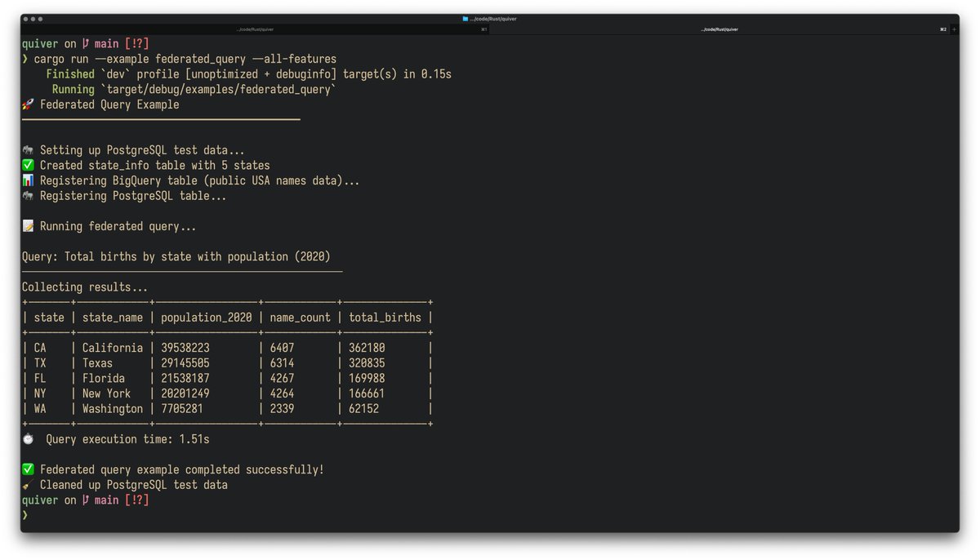Click the state_name column header
Viewport: 980px width, 560px height.
pyautogui.click(x=113, y=318)
